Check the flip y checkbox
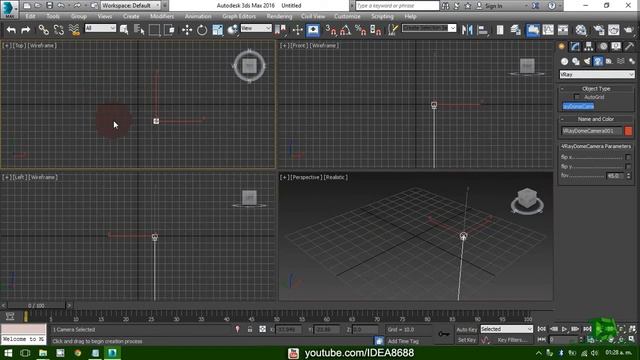 pyautogui.click(x=628, y=167)
